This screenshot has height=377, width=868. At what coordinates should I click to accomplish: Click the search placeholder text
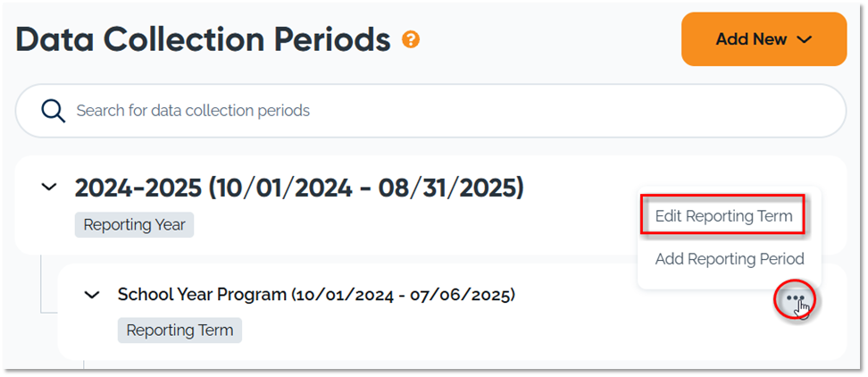[193, 111]
